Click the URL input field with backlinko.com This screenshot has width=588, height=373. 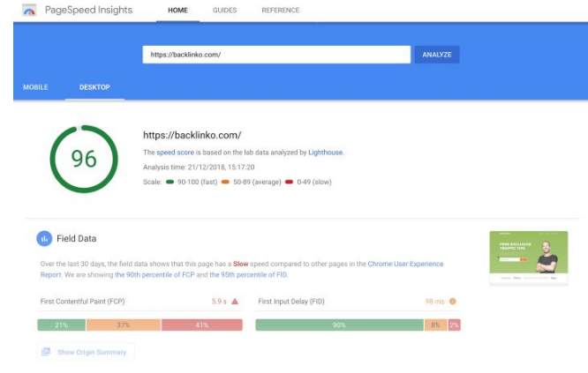[x=276, y=55]
